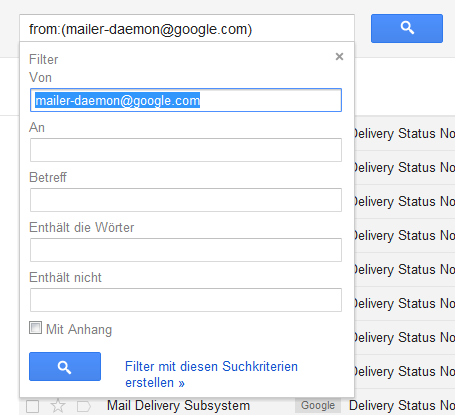Focus the Betreff input field
The height and width of the screenshot is (415, 455).
click(186, 200)
